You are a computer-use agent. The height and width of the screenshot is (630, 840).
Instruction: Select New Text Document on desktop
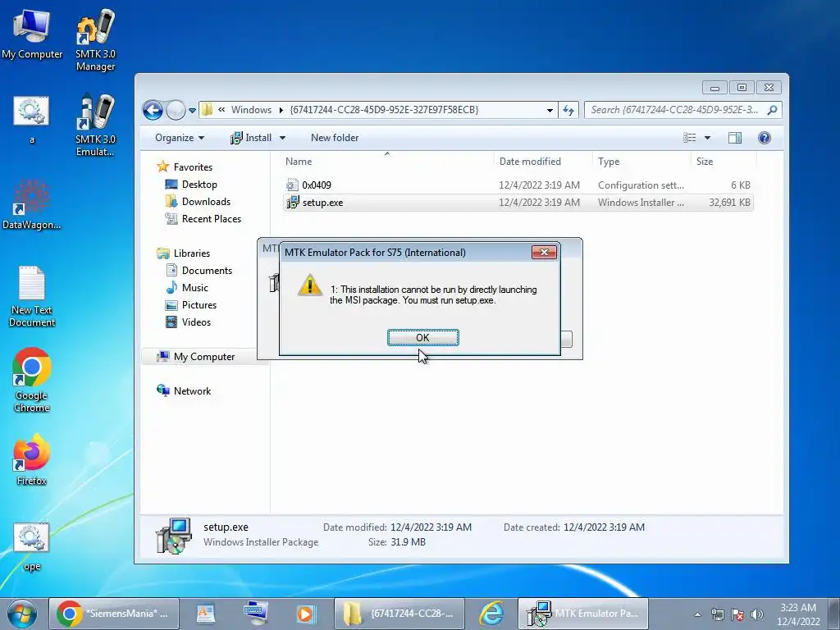(x=32, y=296)
